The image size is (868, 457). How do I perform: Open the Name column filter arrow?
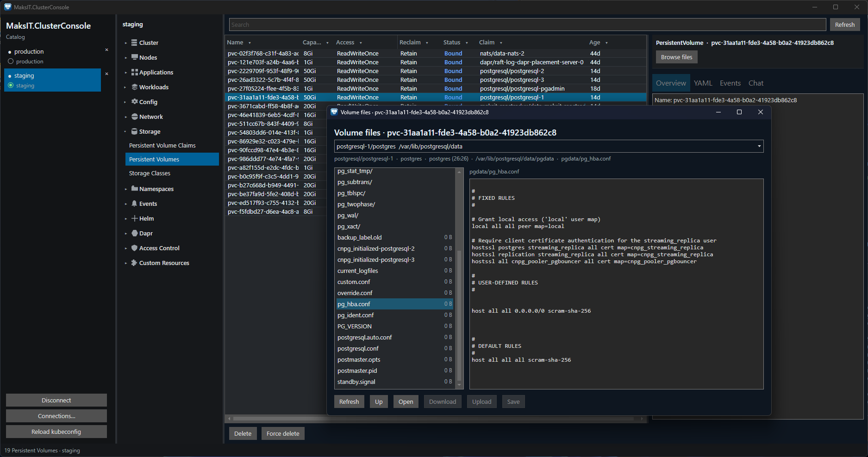pos(250,43)
